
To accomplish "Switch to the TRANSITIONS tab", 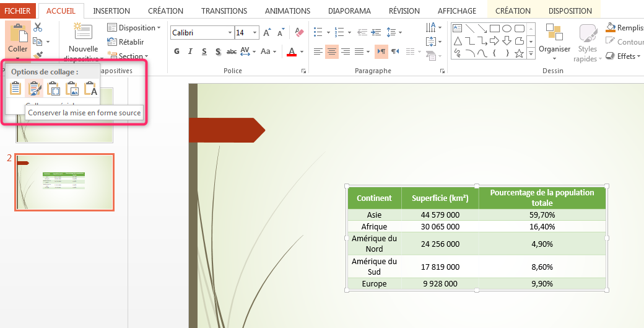I will pos(224,11).
